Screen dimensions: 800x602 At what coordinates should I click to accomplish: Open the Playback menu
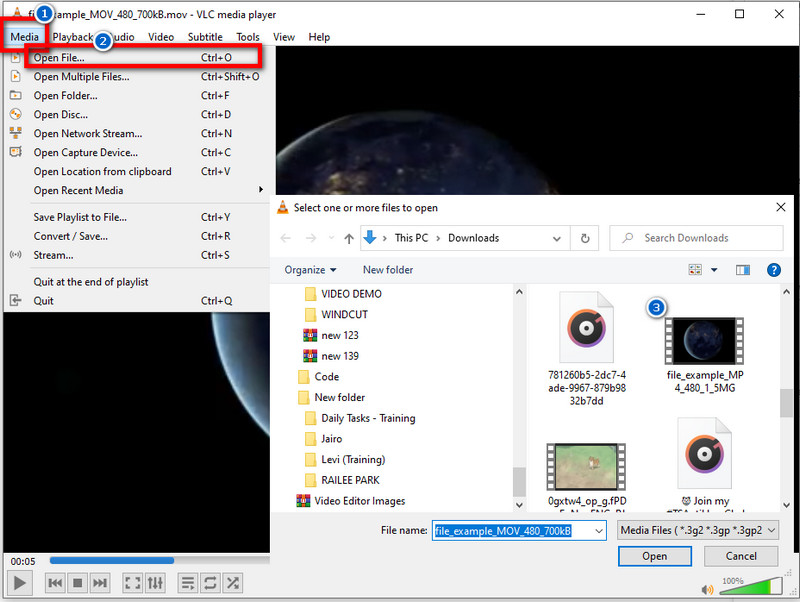point(73,37)
